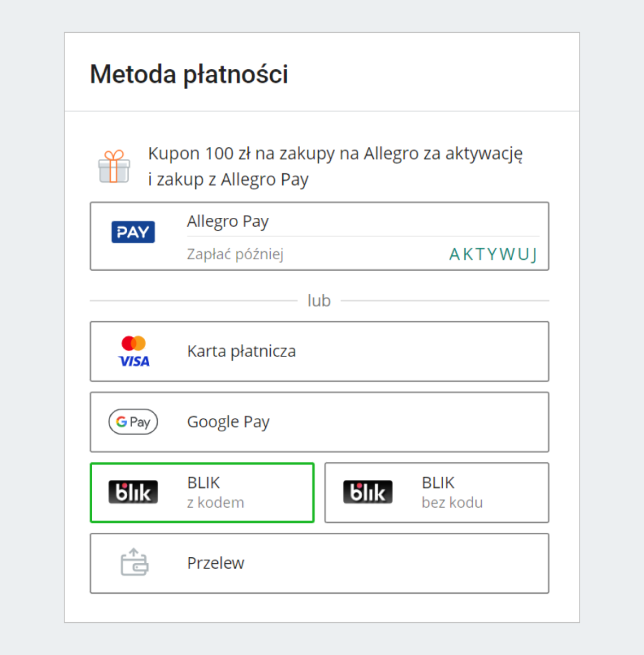Click the wallet transfer icon beside Przelew

[134, 563]
